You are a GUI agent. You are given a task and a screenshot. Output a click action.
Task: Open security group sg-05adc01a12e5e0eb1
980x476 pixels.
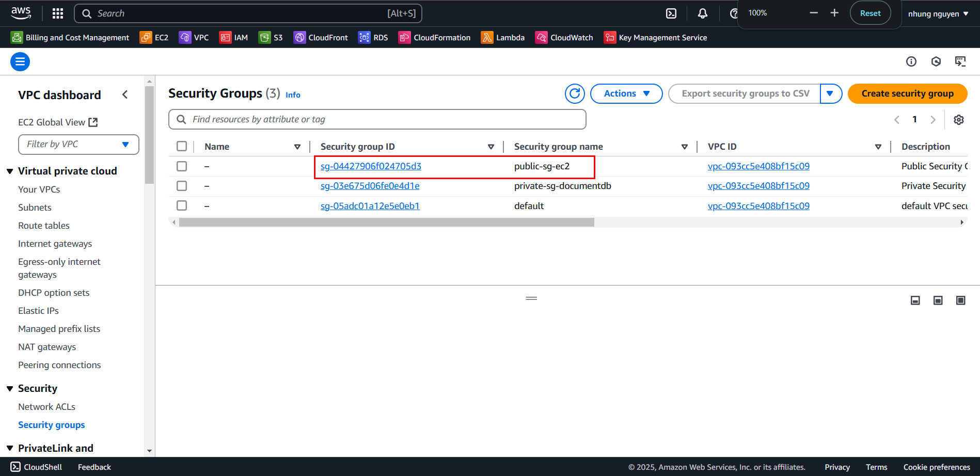pos(370,206)
